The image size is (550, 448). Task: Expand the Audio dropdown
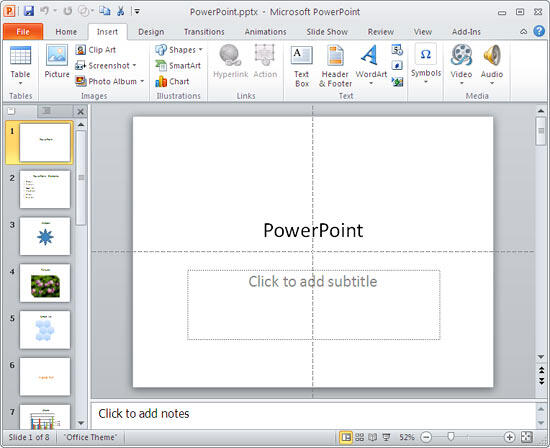(492, 83)
